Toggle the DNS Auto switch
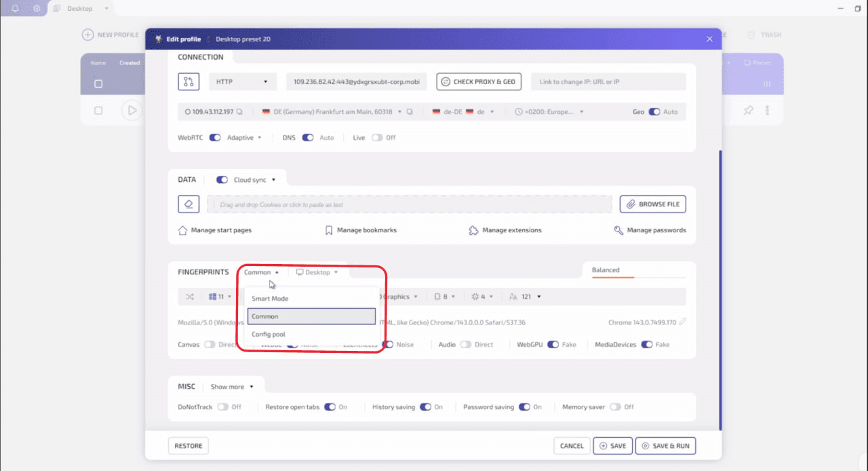868x471 pixels. (308, 138)
